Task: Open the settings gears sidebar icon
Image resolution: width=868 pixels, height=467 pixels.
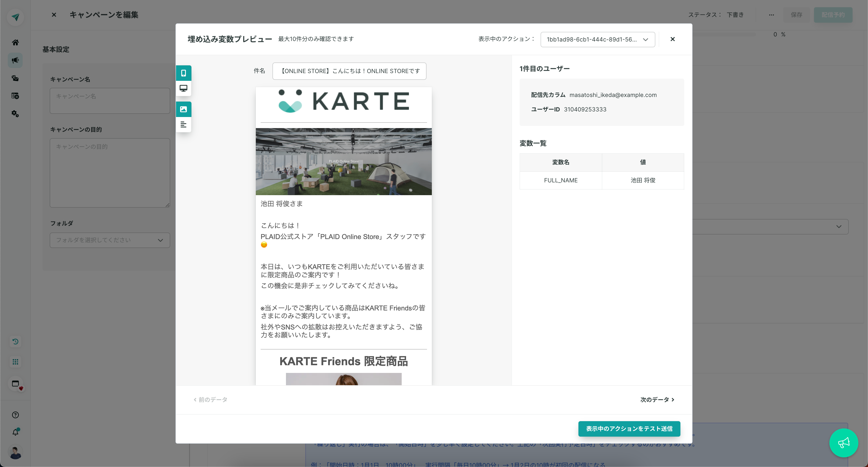Action: 15,114
